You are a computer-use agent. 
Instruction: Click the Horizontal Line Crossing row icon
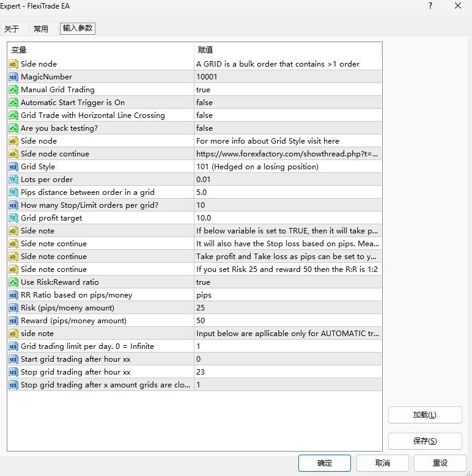click(x=13, y=115)
